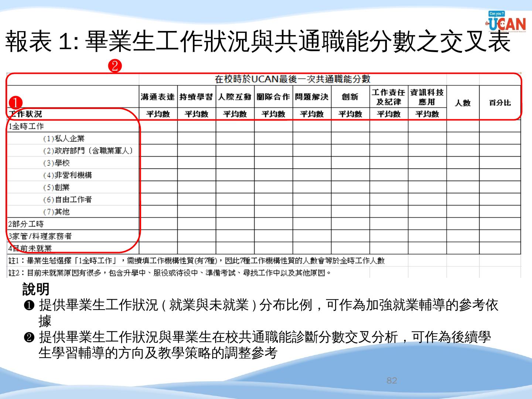Select 平均數 under the 人際互動 column
The height and width of the screenshot is (399, 532).
point(235,114)
